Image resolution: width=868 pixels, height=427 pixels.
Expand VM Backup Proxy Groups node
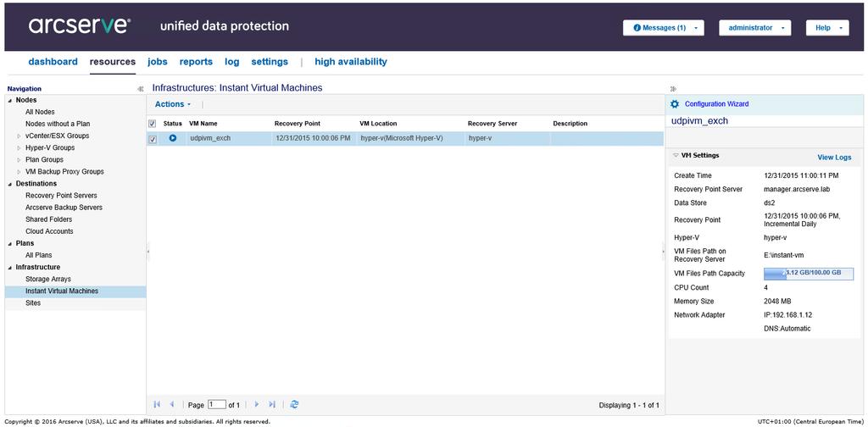(19, 172)
